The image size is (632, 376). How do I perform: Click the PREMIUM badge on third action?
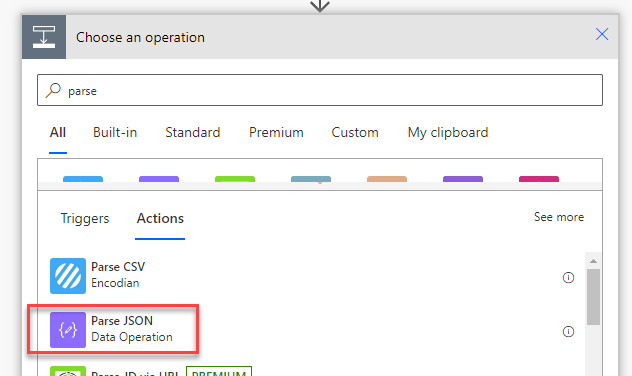pyautogui.click(x=219, y=372)
